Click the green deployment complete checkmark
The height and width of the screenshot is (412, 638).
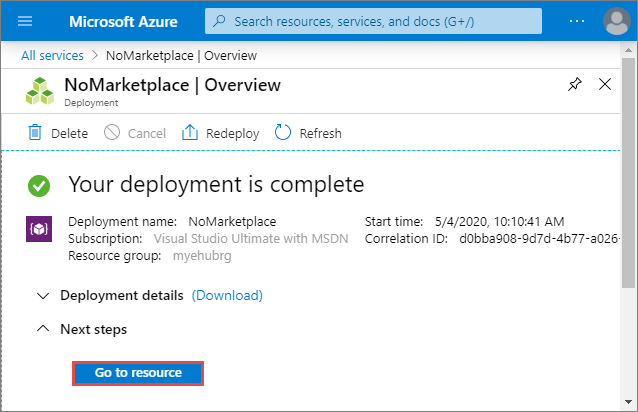(x=39, y=185)
